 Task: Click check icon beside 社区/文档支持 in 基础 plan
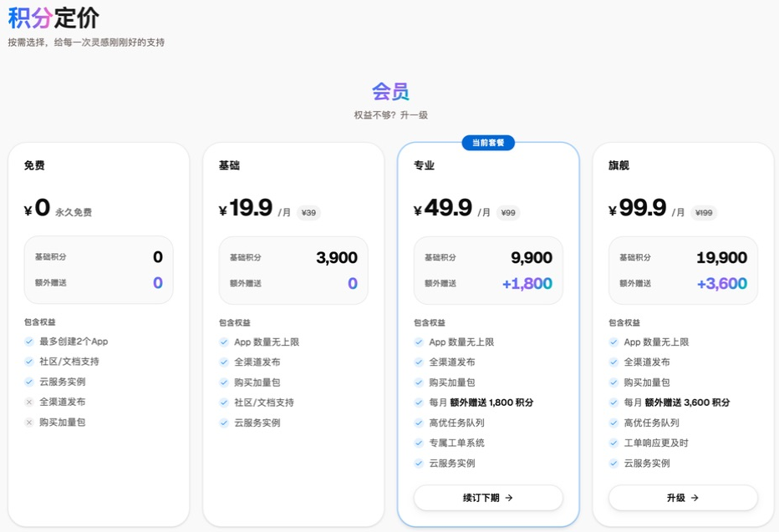coord(223,403)
